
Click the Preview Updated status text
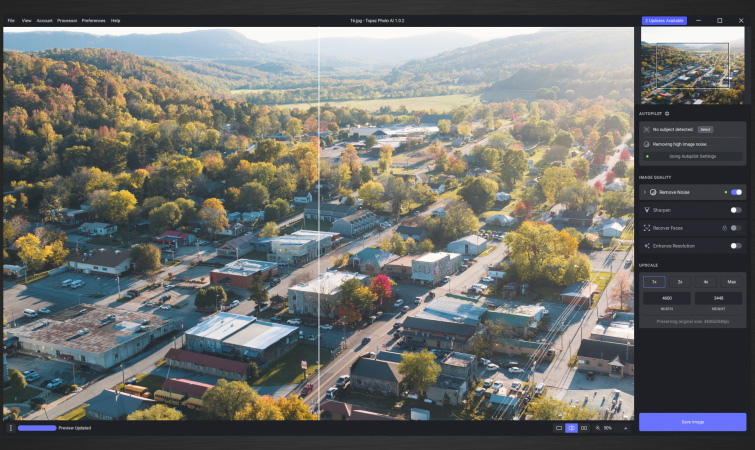tap(75, 428)
